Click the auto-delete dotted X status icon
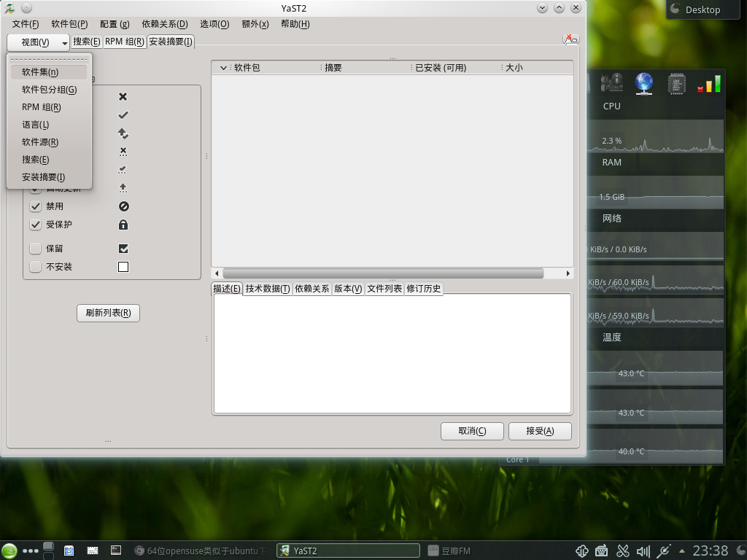Image resolution: width=747 pixels, height=560 pixels. (123, 152)
